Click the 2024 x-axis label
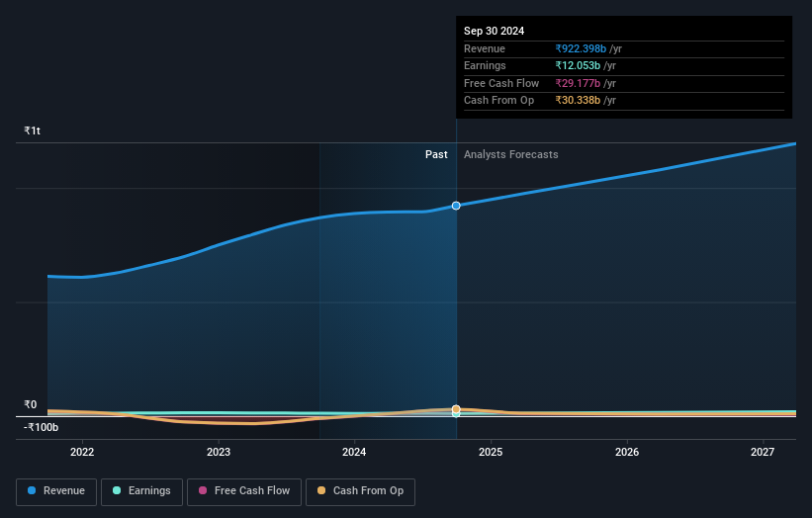The width and height of the screenshot is (812, 518). [x=354, y=453]
